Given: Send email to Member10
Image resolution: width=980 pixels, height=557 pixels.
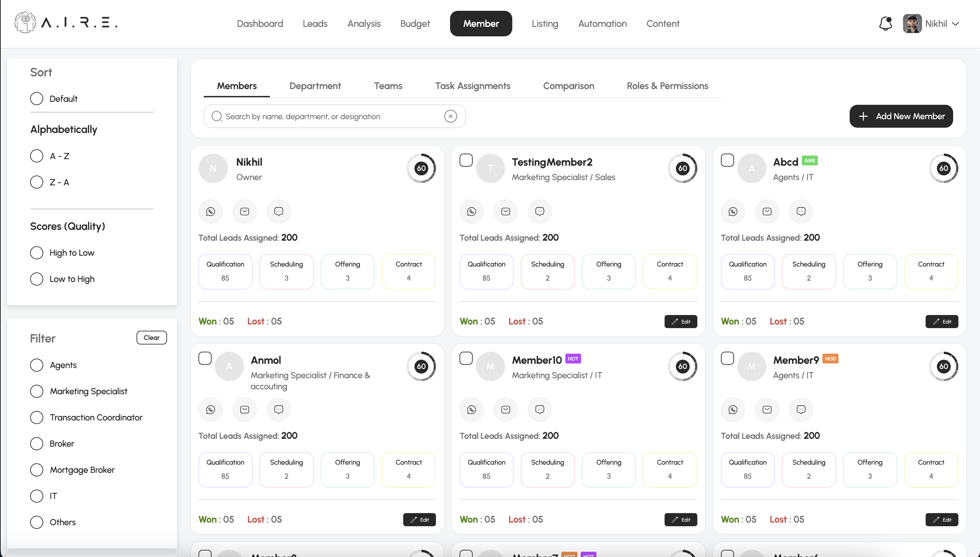Looking at the screenshot, I should tap(505, 409).
